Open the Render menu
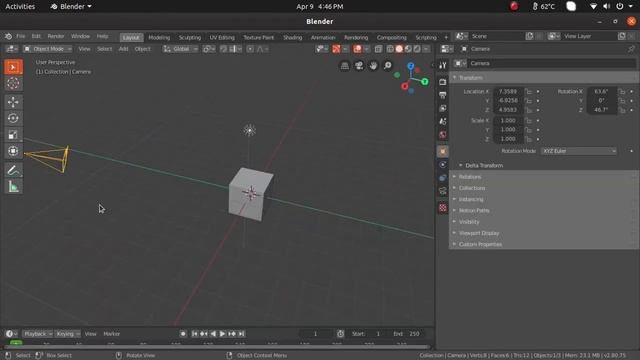The width and height of the screenshot is (640, 360). tap(56, 36)
